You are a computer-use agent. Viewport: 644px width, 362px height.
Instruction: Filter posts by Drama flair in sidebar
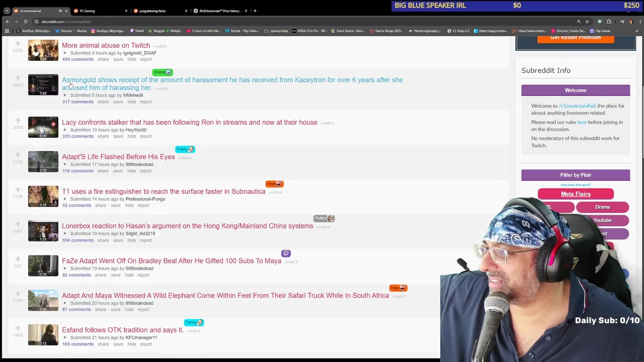(x=602, y=207)
